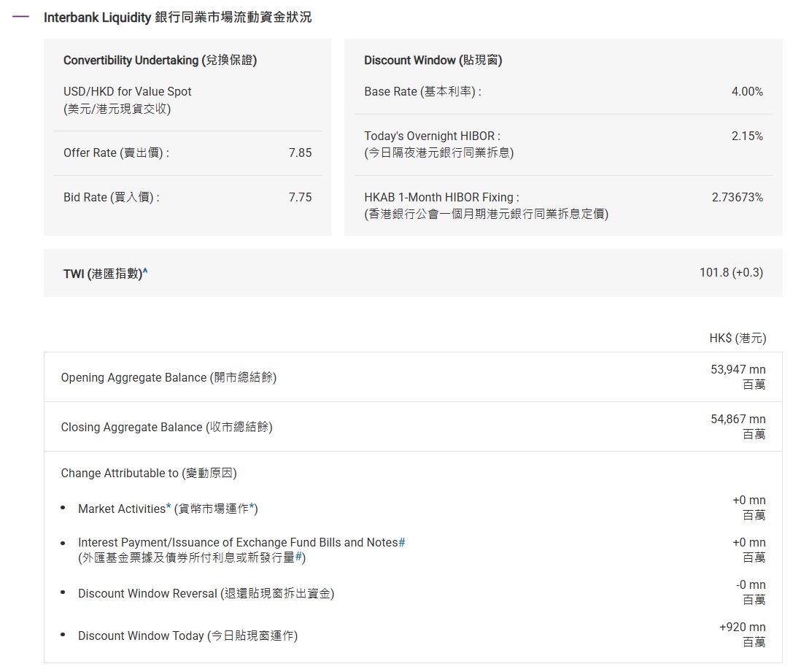Click the Base Rate 4.00% value
Viewport: 801px width, 672px height.
[x=747, y=91]
